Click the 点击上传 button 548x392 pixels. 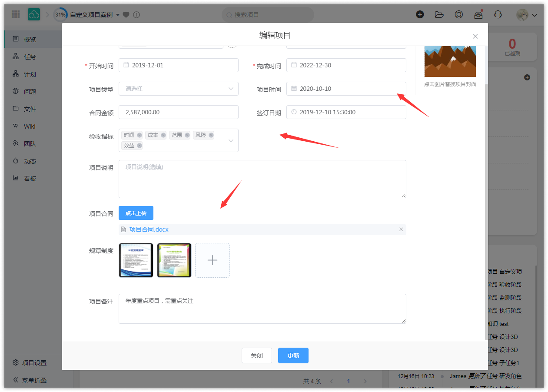136,213
